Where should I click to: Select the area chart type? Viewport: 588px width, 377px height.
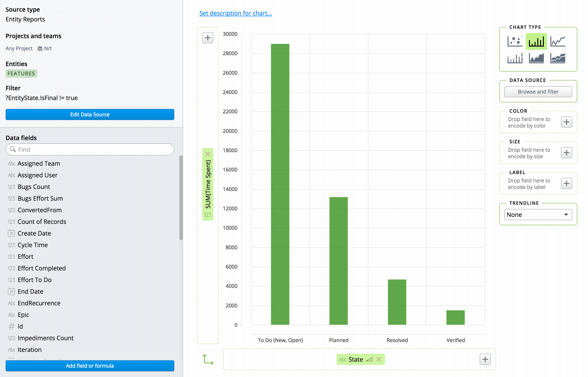coord(536,58)
